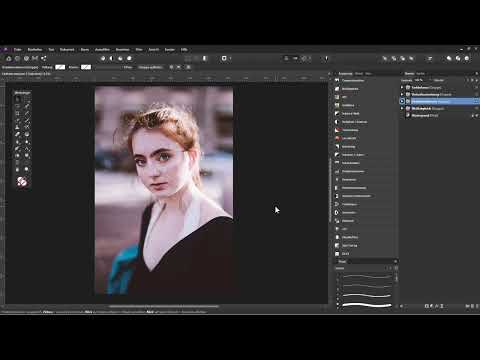Select the thinnest top brush stroke preset
The image size is (480, 360).
coord(367,276)
